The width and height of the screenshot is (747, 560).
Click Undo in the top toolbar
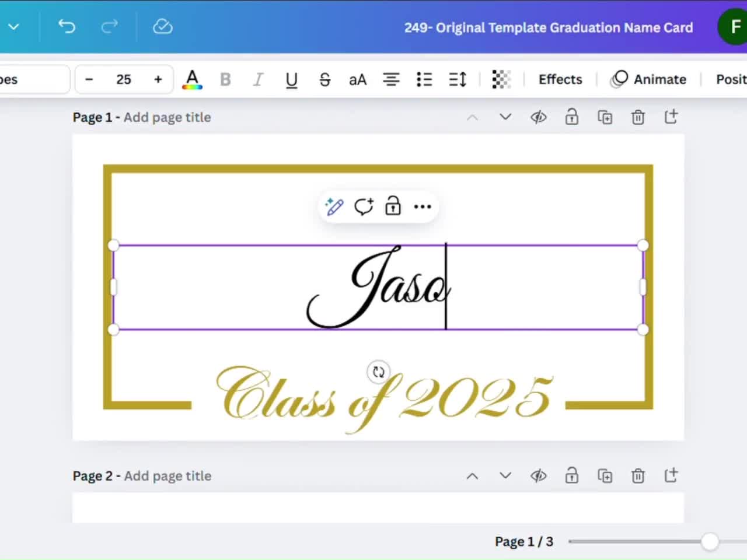point(66,26)
